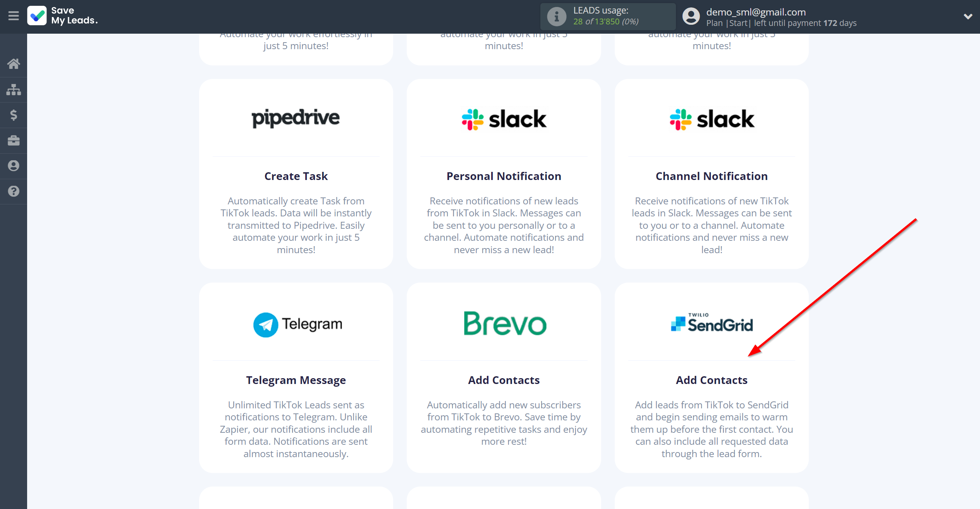Toggle the top navigation hamburger menu

pos(14,16)
